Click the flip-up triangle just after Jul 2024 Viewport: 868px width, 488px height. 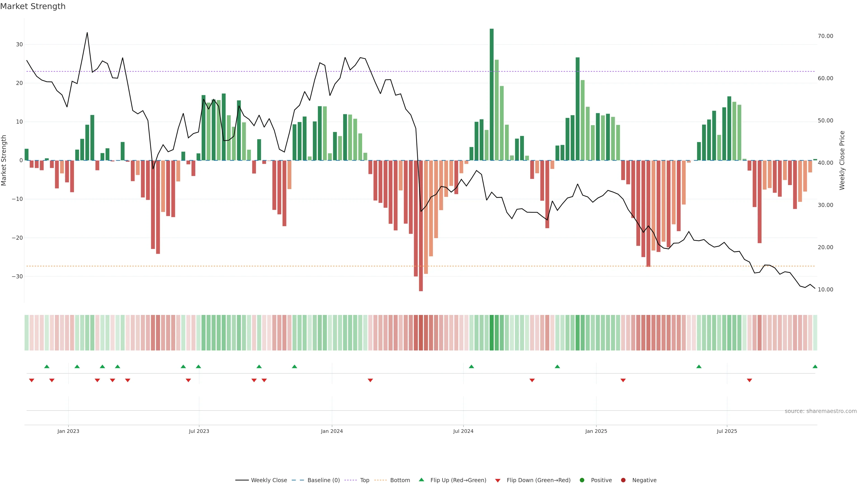[471, 366]
